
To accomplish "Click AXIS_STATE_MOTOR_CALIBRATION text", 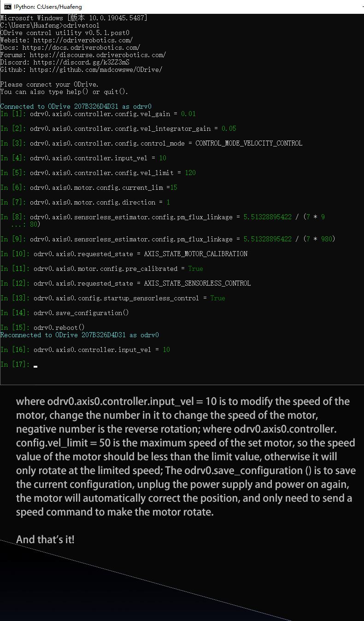I will (x=195, y=254).
